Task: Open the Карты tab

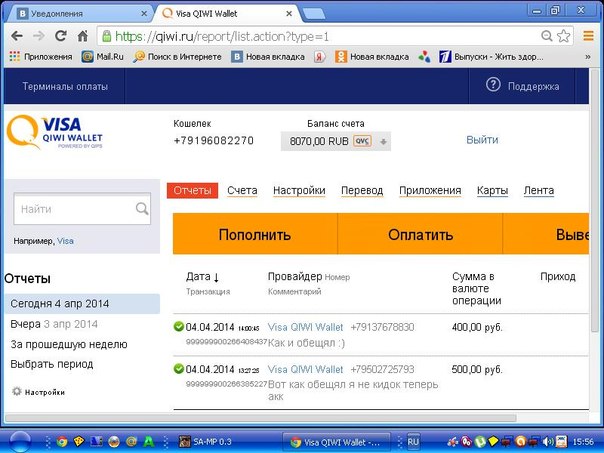Action: (492, 191)
